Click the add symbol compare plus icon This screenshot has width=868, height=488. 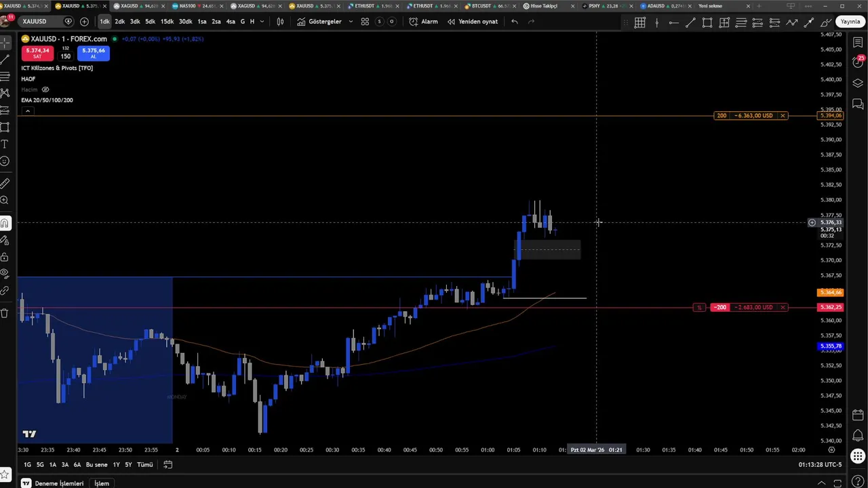84,22
